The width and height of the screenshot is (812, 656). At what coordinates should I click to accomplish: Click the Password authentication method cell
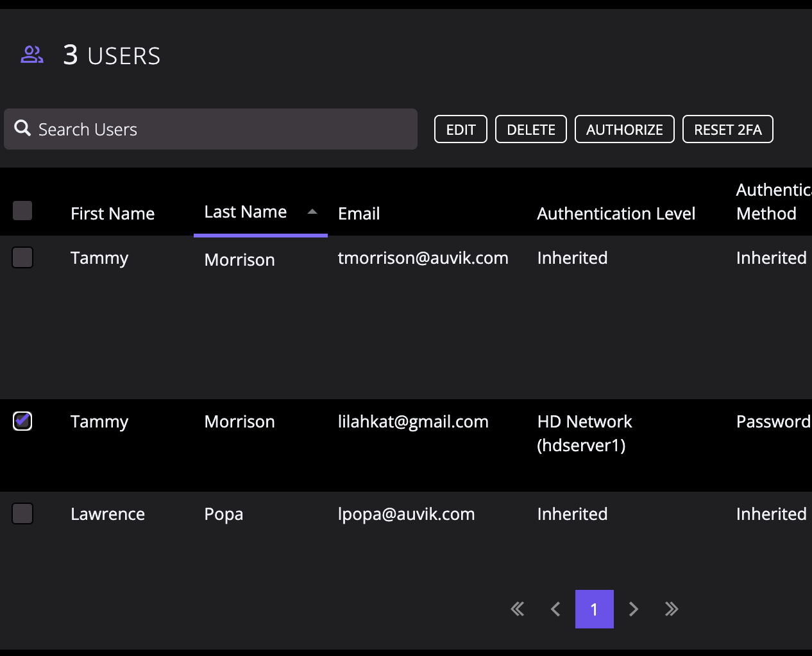(774, 422)
